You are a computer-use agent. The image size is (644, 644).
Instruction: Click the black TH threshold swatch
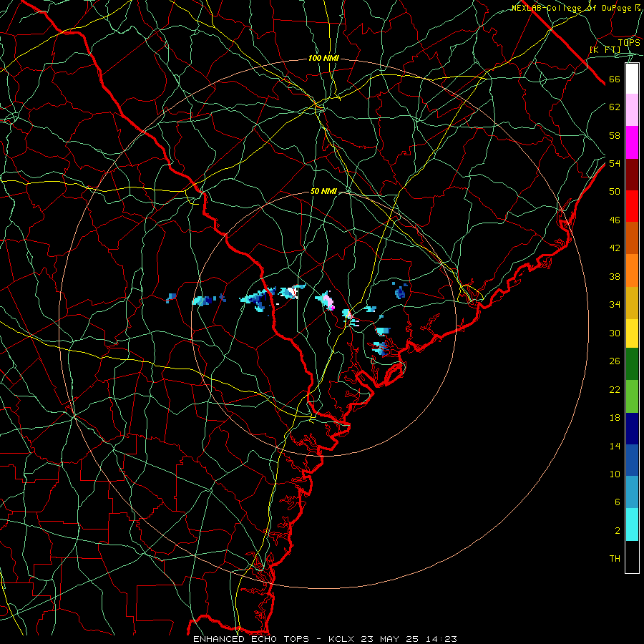[x=632, y=557]
